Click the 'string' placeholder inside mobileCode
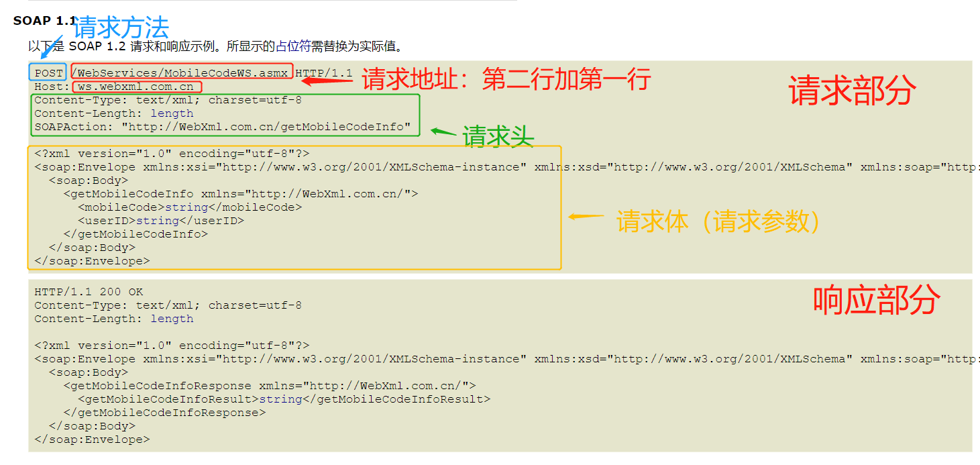This screenshot has width=980, height=465. [x=186, y=207]
